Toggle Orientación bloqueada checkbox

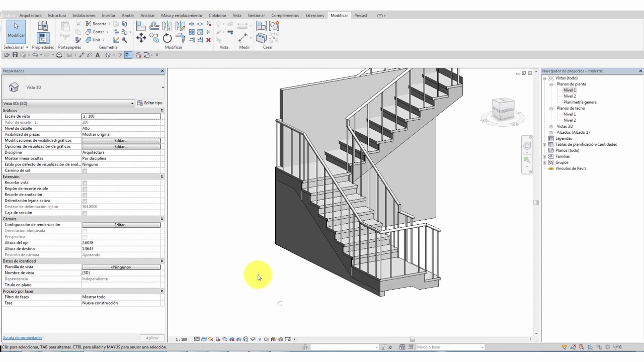(x=85, y=231)
